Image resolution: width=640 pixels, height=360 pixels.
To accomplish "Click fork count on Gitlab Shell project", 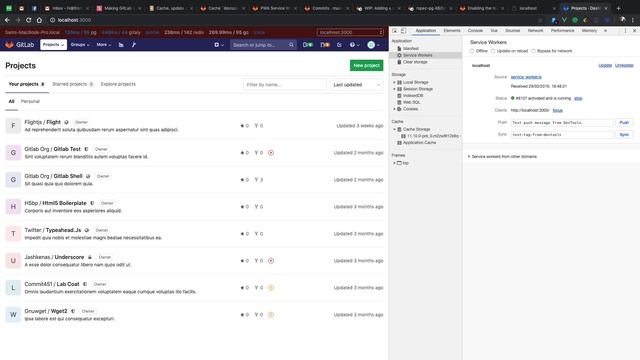I will 259,180.
